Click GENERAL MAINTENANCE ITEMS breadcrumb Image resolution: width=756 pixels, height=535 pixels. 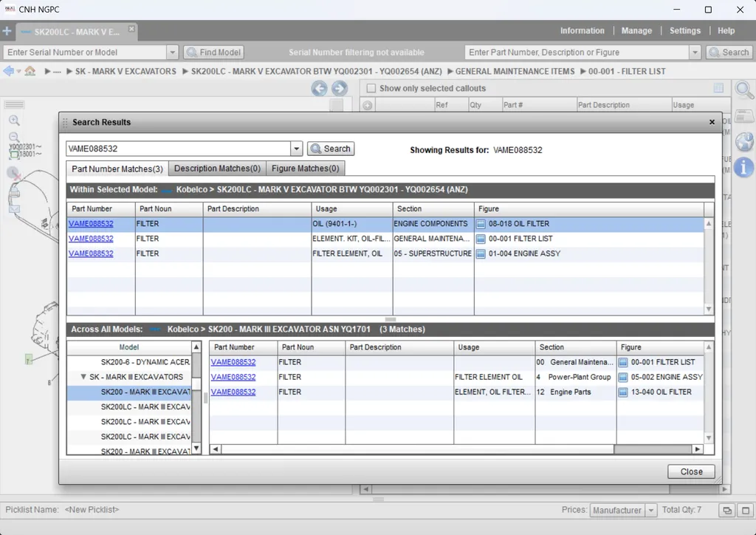tap(515, 72)
